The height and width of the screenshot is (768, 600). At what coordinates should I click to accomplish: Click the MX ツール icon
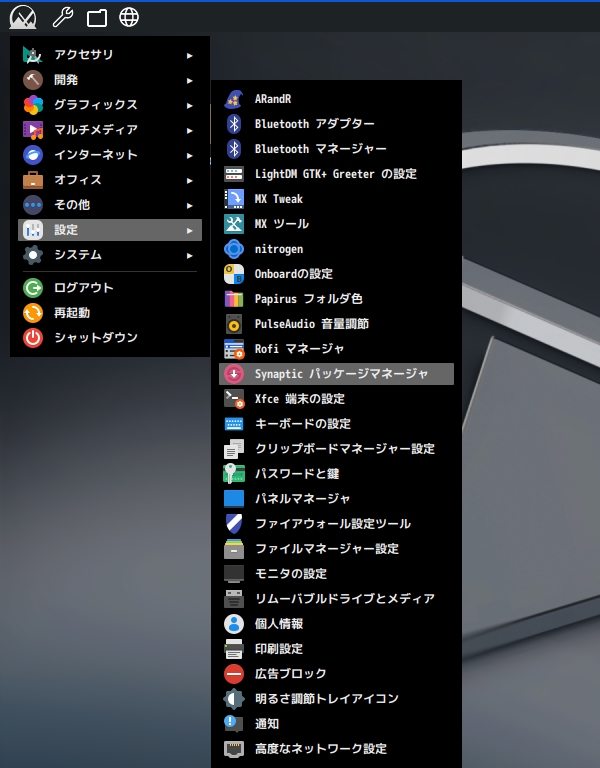234,224
